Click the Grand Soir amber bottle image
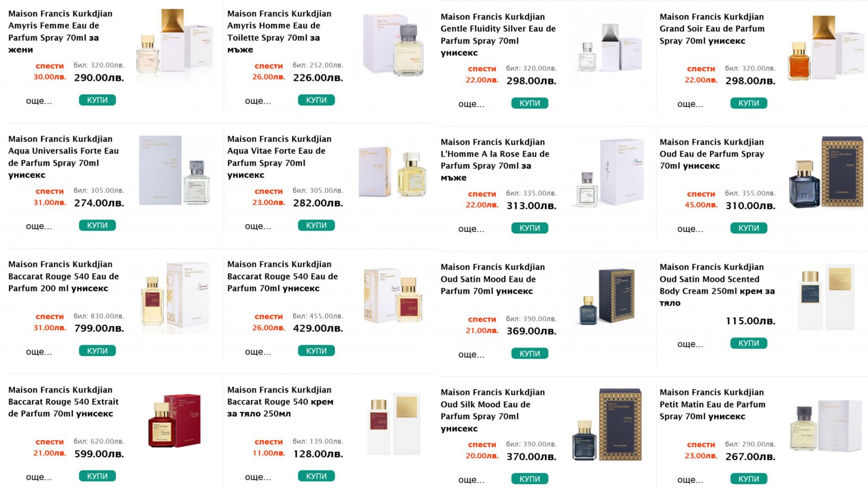The image size is (868, 490). click(826, 48)
